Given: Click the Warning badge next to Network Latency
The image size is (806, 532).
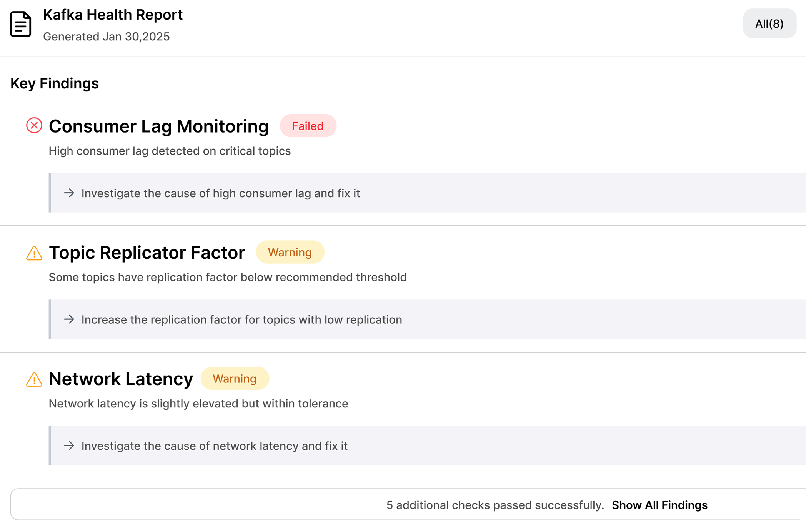Looking at the screenshot, I should pyautogui.click(x=235, y=379).
